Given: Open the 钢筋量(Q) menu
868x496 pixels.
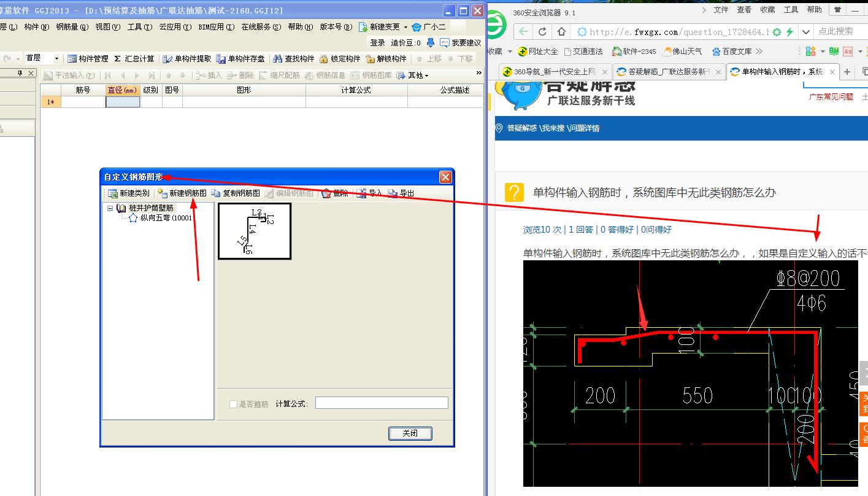Looking at the screenshot, I should 72,27.
